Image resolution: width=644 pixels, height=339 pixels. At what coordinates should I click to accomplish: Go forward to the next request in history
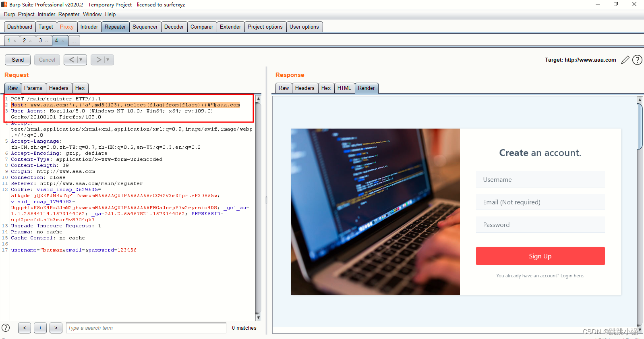coord(98,60)
